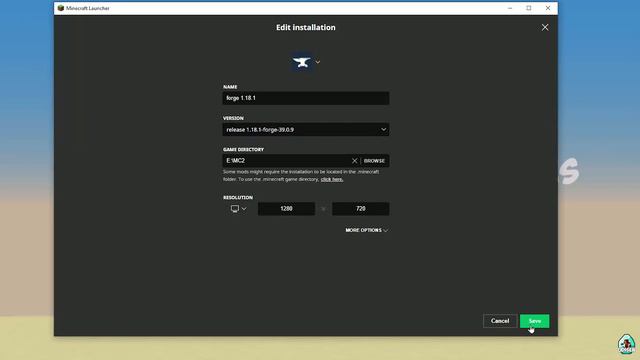Maximize the Minecraft Launcher window
Screen dimensions: 640x360
(529, 8)
